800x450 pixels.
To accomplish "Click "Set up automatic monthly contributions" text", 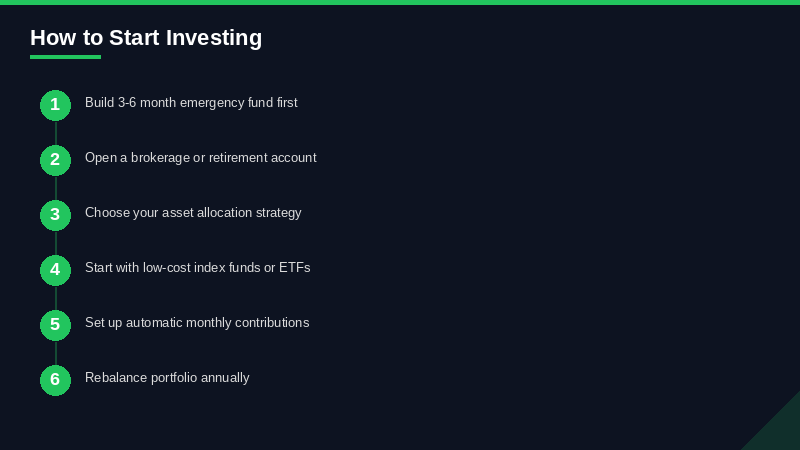I will coord(197,322).
